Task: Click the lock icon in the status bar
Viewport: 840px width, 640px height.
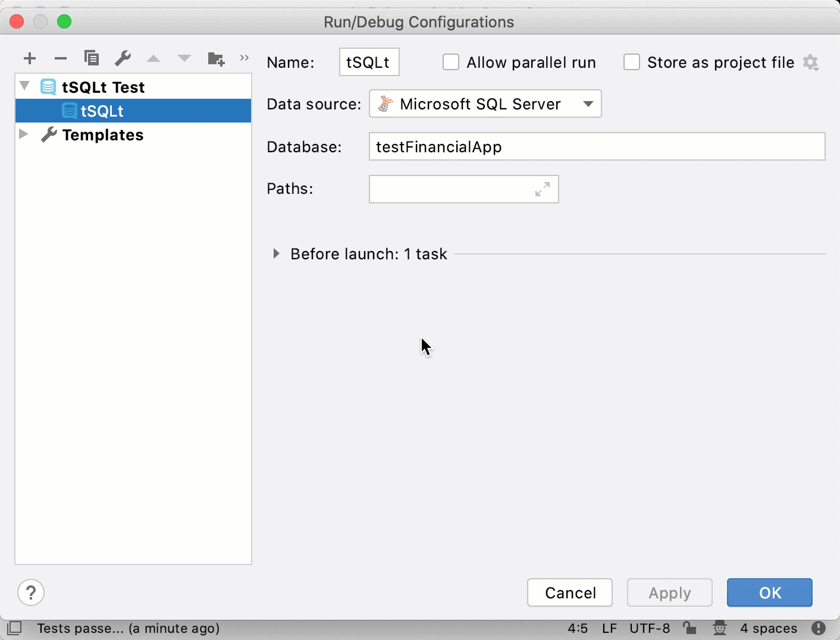Action: pyautogui.click(x=690, y=628)
